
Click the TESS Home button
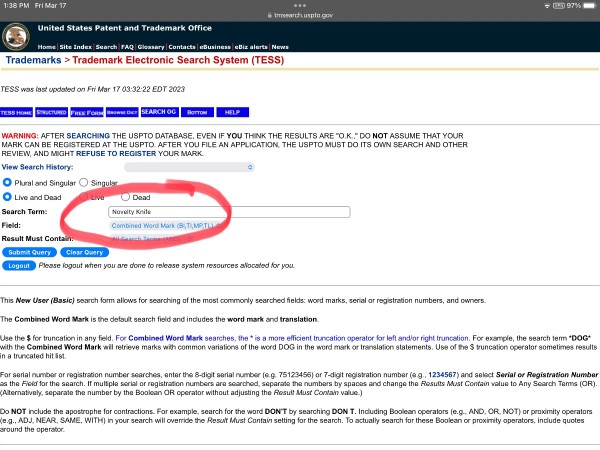click(16, 112)
